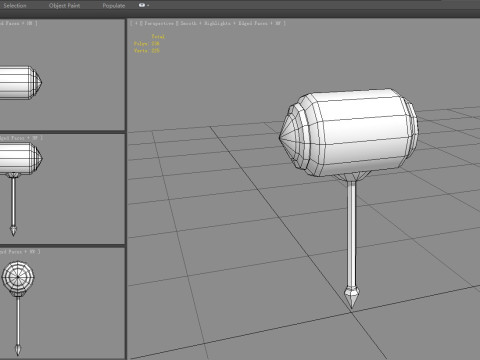Expand the ribbon display mode dropdown arrow
This screenshot has width=480, height=360.
point(148,5)
